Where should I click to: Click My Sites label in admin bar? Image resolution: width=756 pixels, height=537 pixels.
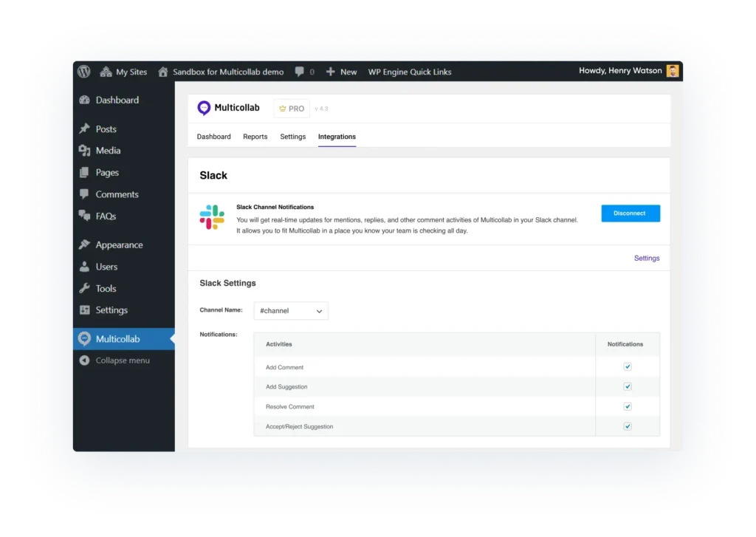pyautogui.click(x=131, y=72)
